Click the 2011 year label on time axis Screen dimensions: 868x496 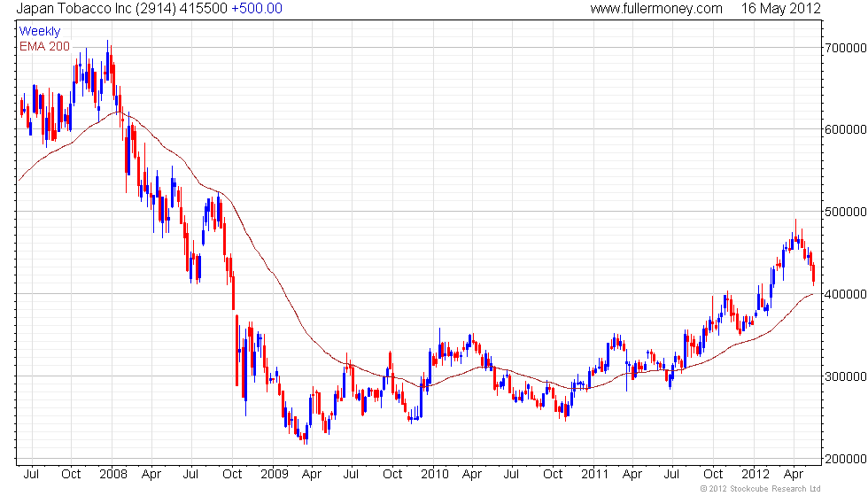[x=594, y=474]
